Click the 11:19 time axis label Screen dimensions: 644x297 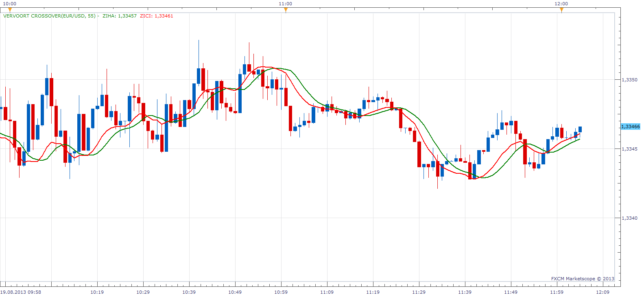[373, 292]
